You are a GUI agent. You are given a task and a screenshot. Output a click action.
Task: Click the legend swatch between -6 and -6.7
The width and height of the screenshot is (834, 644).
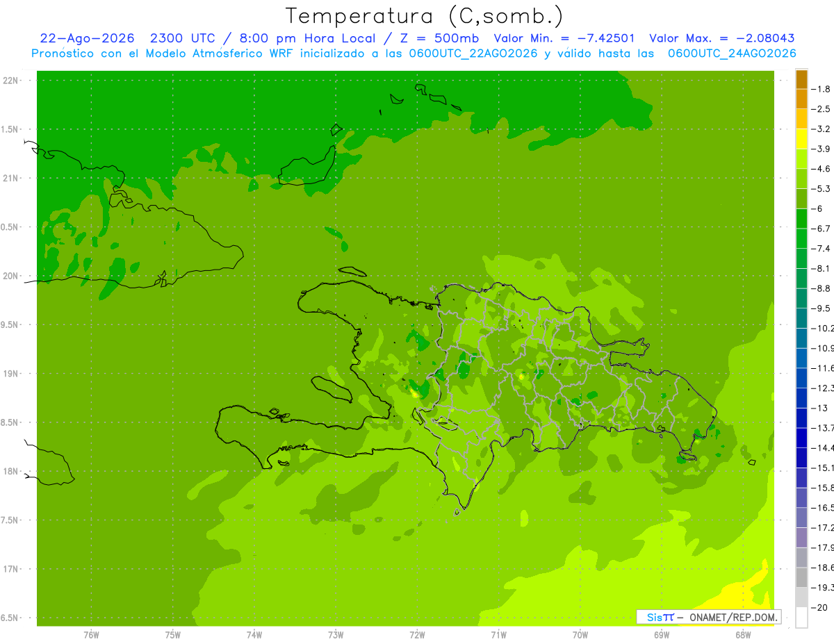click(801, 219)
